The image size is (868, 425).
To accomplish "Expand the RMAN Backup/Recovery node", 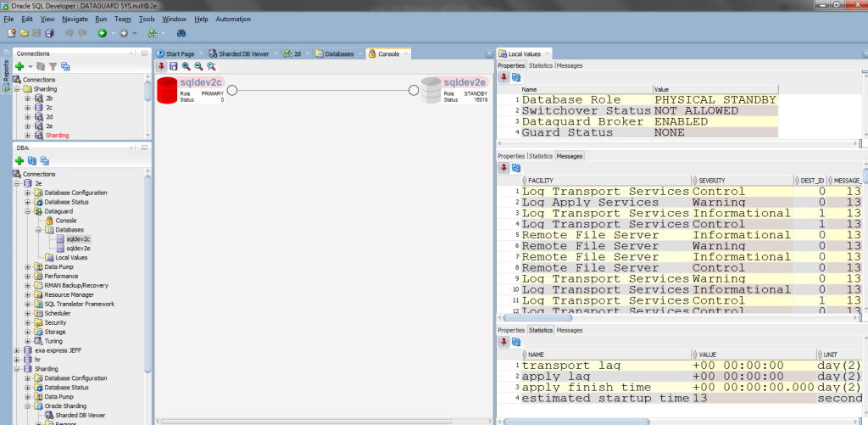I will [28, 285].
